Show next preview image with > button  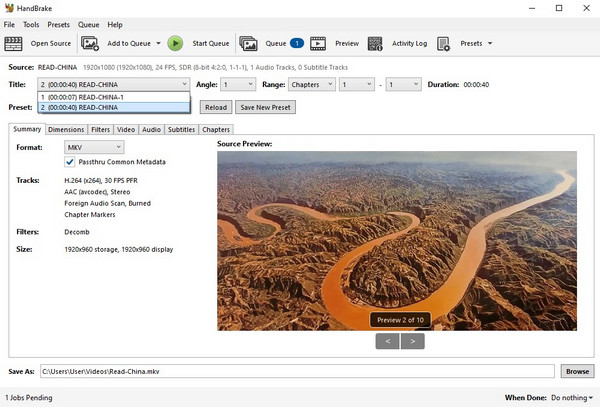tap(412, 341)
